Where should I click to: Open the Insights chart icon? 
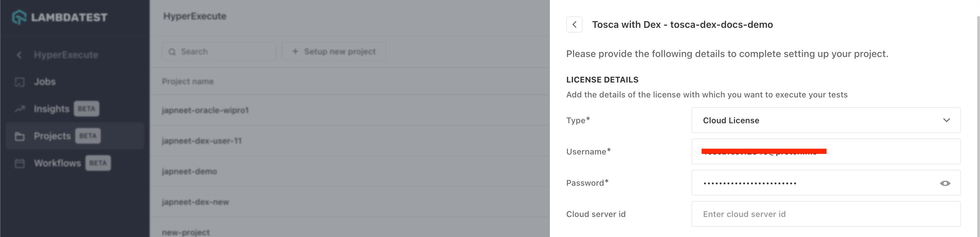pyautogui.click(x=19, y=109)
